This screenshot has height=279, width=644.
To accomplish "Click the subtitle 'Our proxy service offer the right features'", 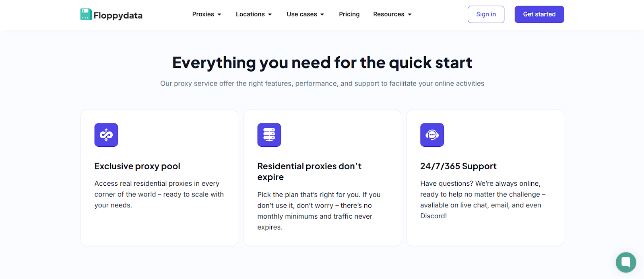I will point(322,84).
